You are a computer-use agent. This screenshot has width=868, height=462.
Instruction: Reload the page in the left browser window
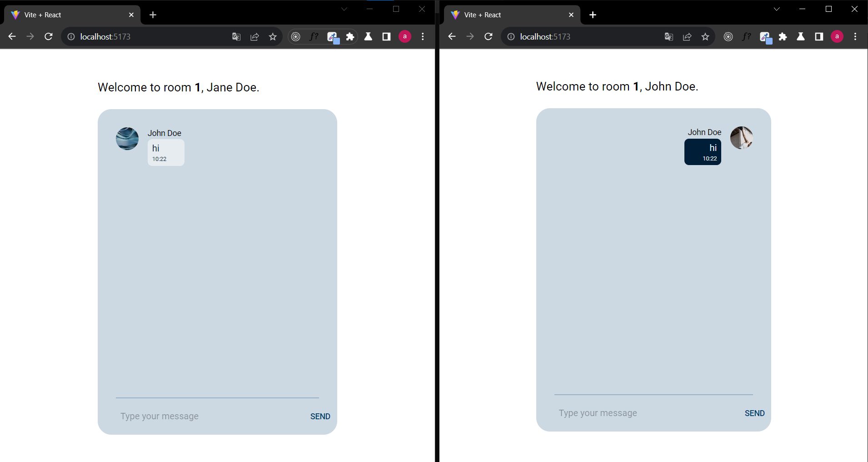pos(49,36)
